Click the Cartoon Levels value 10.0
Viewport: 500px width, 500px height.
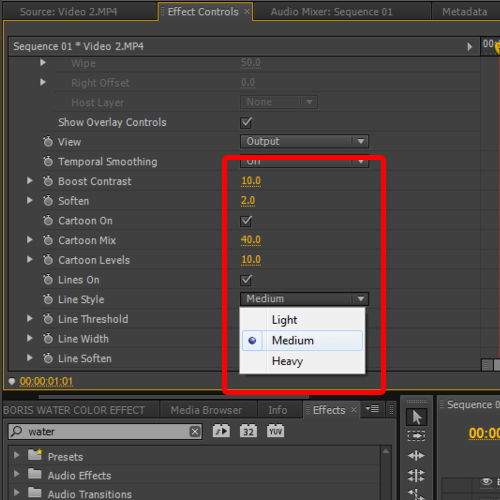pyautogui.click(x=251, y=259)
